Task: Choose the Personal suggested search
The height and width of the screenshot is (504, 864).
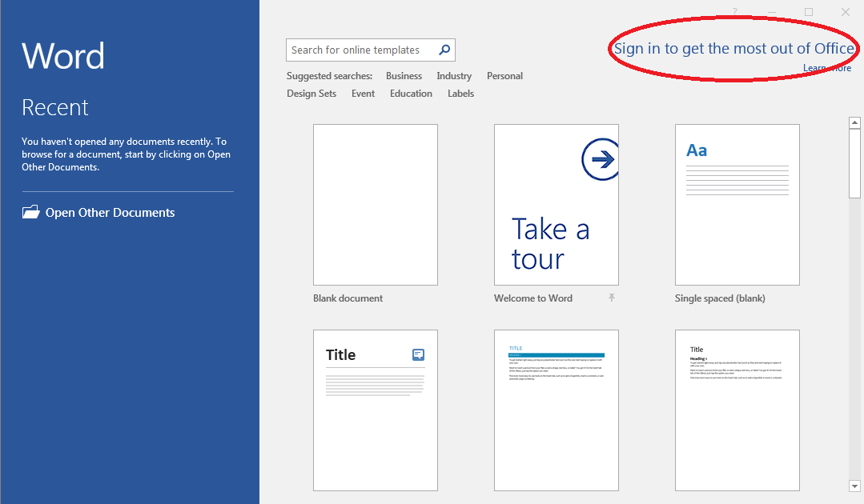Action: (x=504, y=76)
